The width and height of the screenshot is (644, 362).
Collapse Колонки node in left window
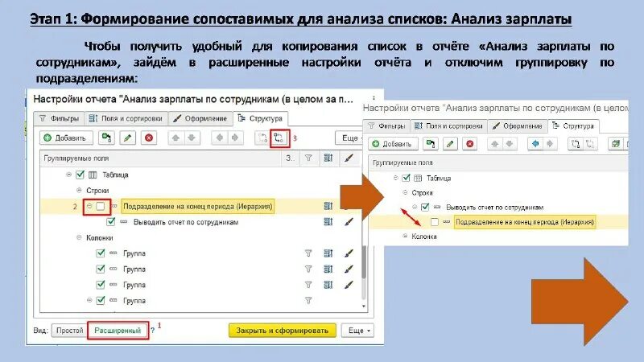coord(79,237)
